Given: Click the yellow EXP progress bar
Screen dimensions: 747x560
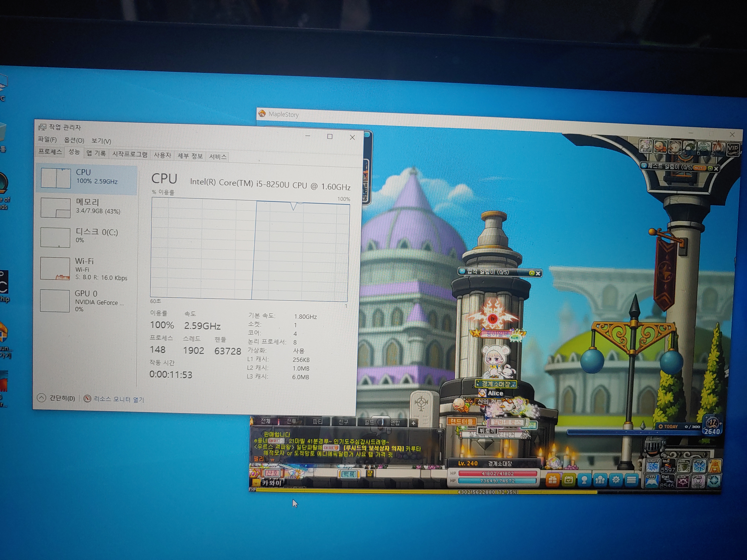Looking at the screenshot, I should (x=405, y=491).
